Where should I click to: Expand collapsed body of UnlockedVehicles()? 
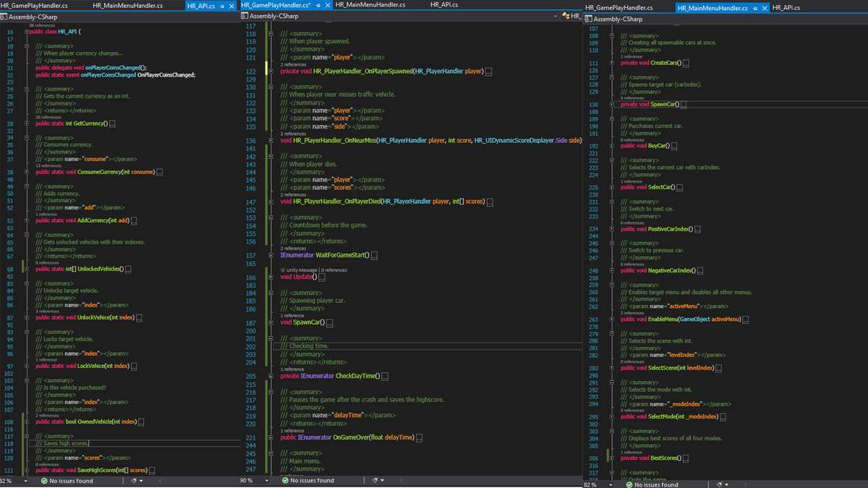coord(128,269)
